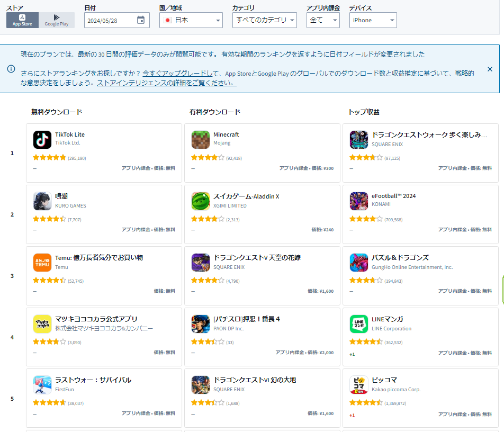The image size is (504, 432).
Task: Open Temu: 億万長者気分でお買い物 title
Action: point(99,257)
